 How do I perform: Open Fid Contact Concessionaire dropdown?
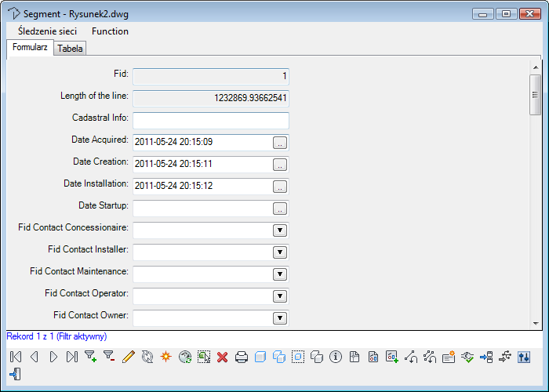click(280, 230)
